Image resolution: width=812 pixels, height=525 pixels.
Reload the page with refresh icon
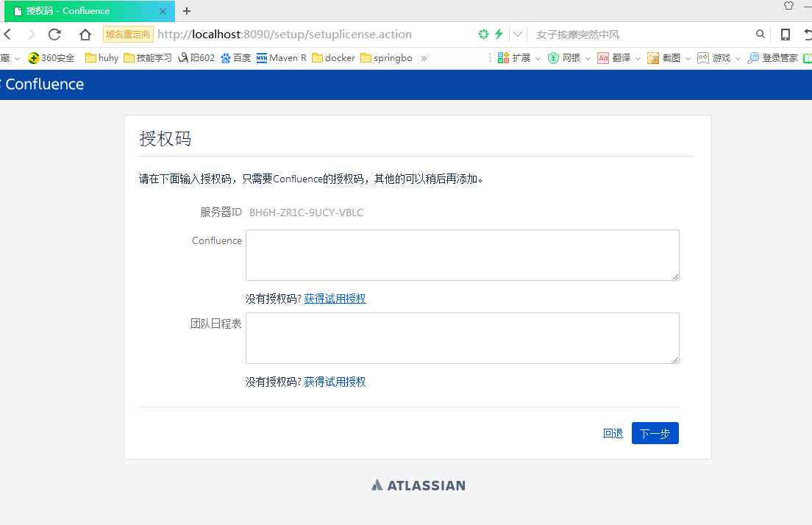[54, 35]
